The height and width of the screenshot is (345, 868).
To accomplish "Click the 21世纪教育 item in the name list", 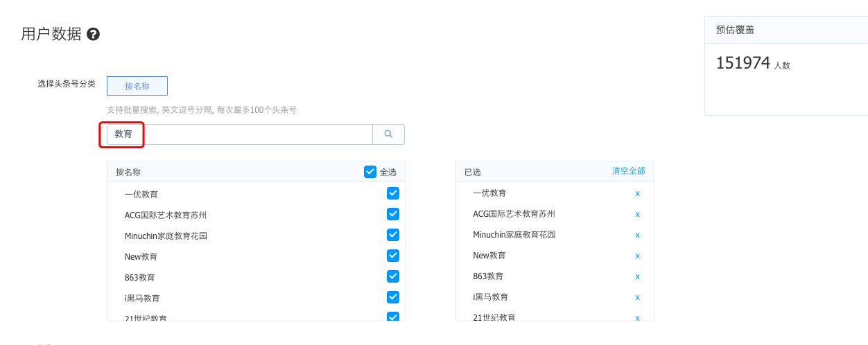I will point(146,318).
